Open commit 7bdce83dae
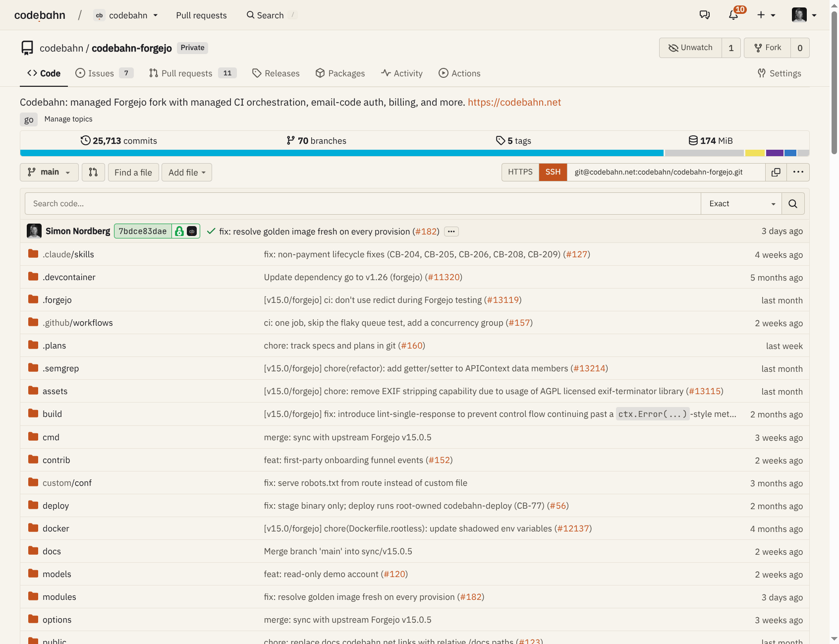The height and width of the screenshot is (644, 839). click(x=143, y=231)
